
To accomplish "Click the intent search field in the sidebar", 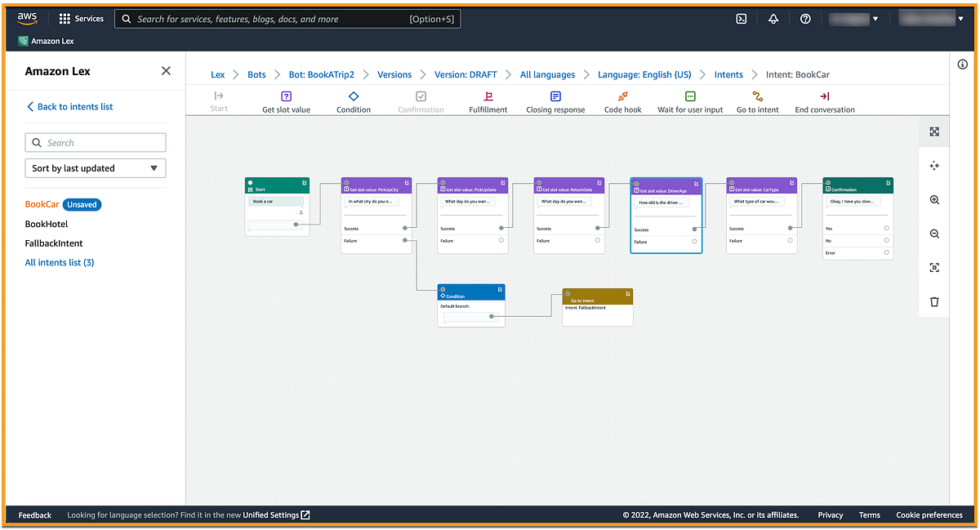I will click(x=95, y=142).
